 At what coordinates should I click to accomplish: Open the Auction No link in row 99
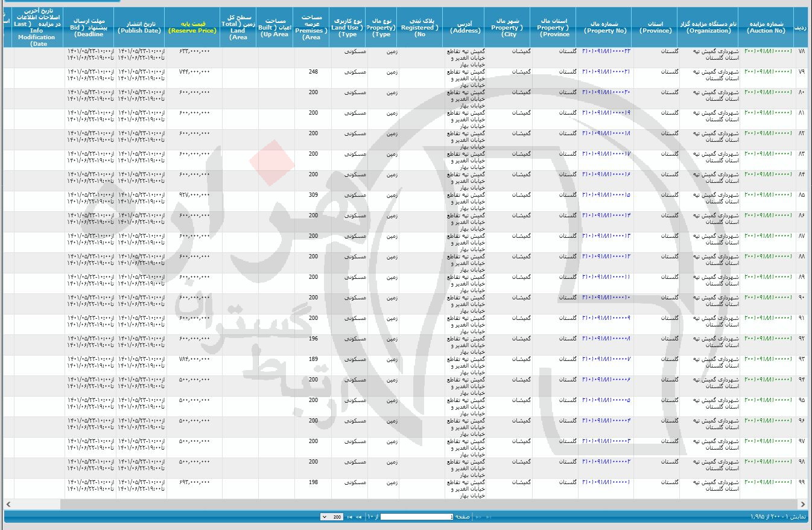coord(768,482)
